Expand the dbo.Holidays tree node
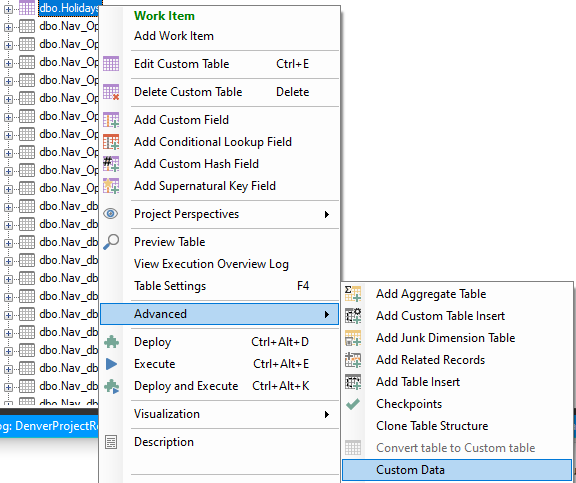 pyautogui.click(x=8, y=9)
